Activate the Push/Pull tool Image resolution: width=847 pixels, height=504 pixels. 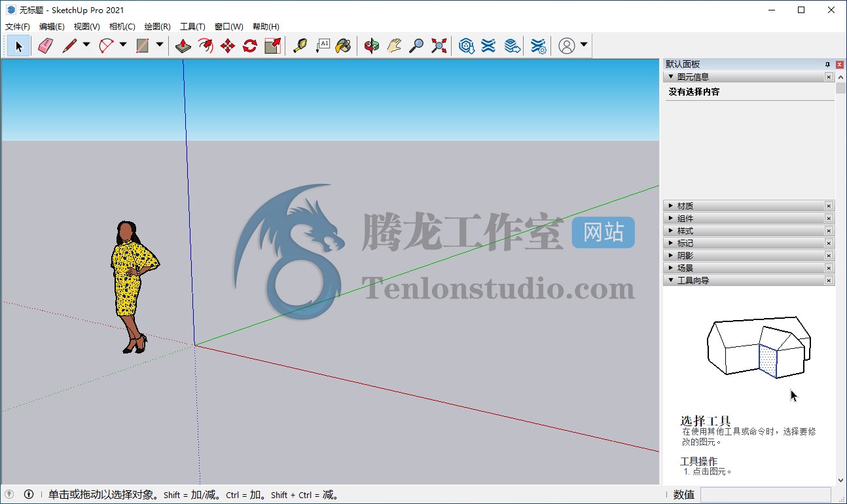[x=183, y=46]
